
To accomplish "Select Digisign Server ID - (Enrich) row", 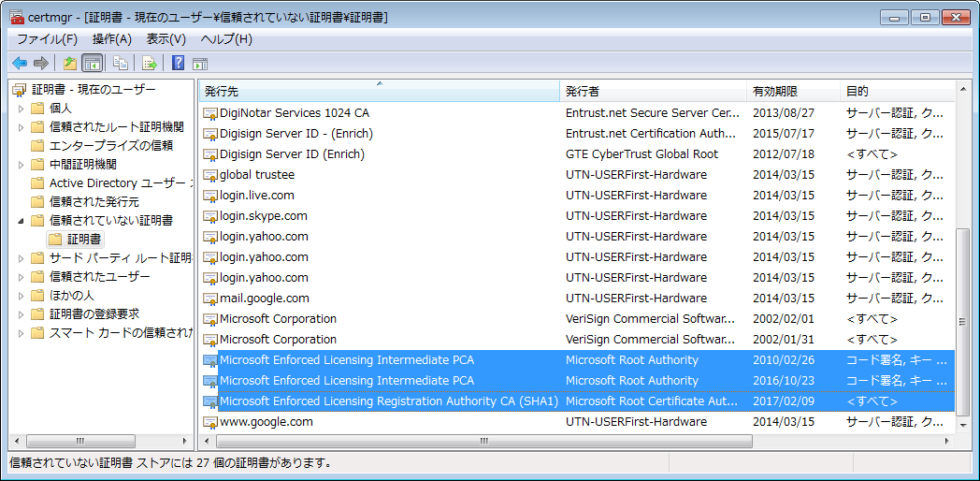I will pyautogui.click(x=577, y=134).
